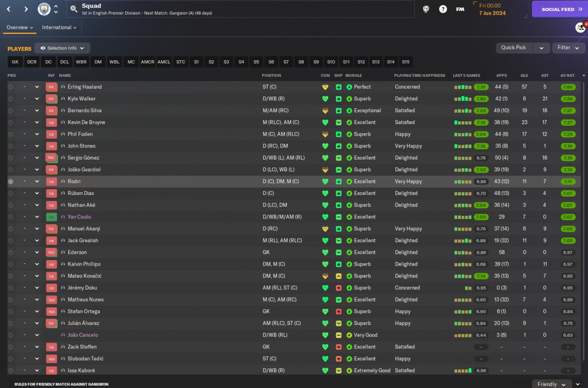Select the STC position slot

[x=181, y=62]
